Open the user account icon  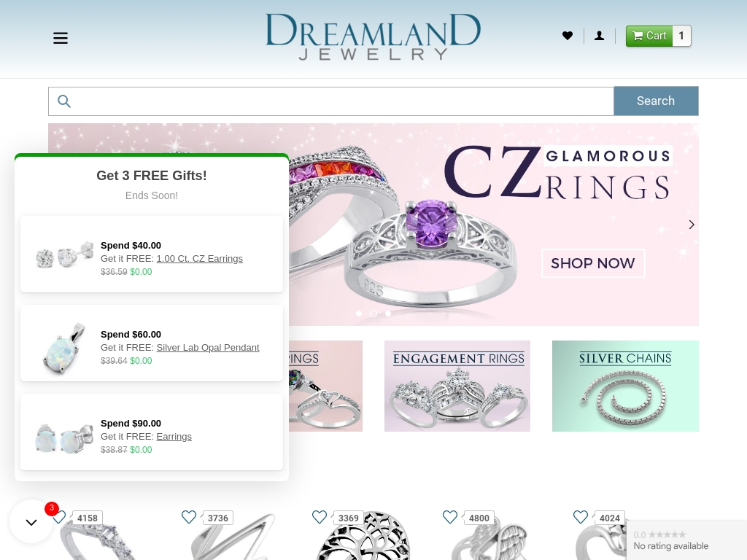coord(600,36)
